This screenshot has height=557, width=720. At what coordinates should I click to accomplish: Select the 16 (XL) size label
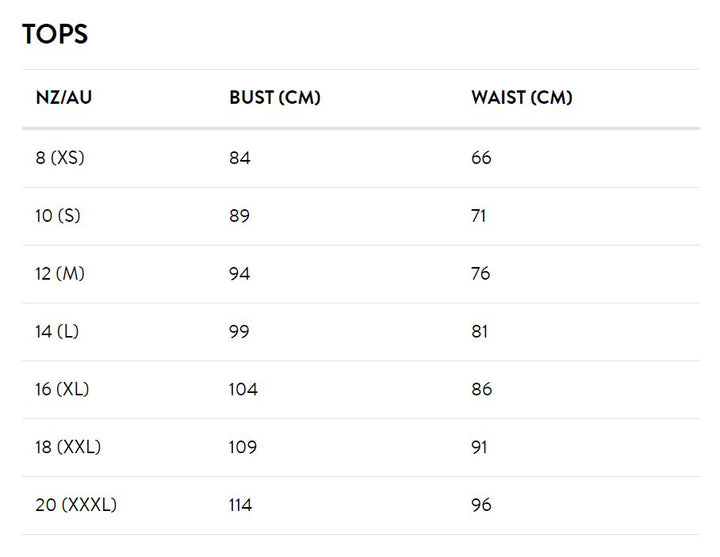point(62,389)
